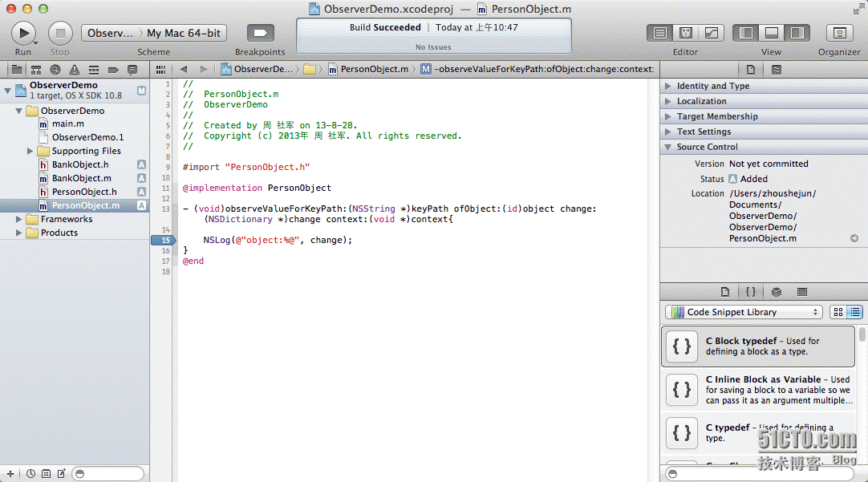Collapse the ObserverDemo project root
This screenshot has height=482, width=868.
pyautogui.click(x=8, y=90)
